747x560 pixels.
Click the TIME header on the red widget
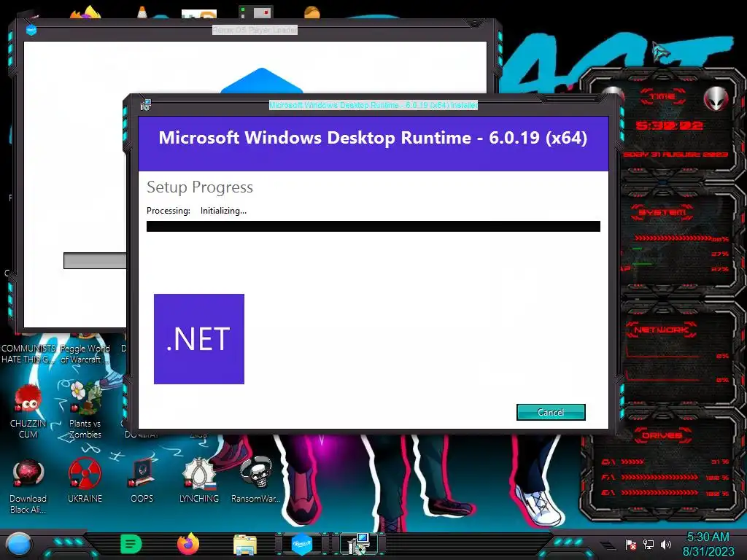coord(662,97)
